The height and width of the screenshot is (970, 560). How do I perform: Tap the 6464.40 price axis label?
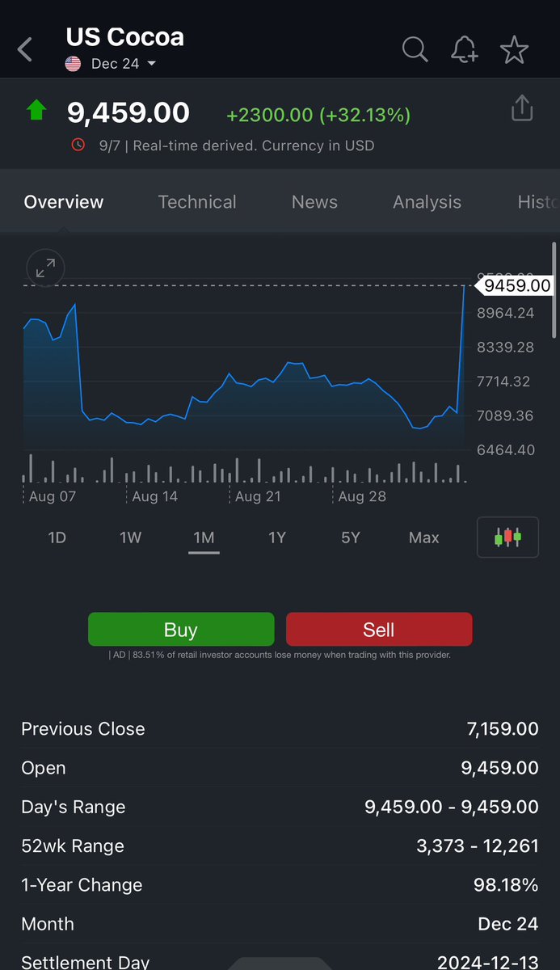506,449
